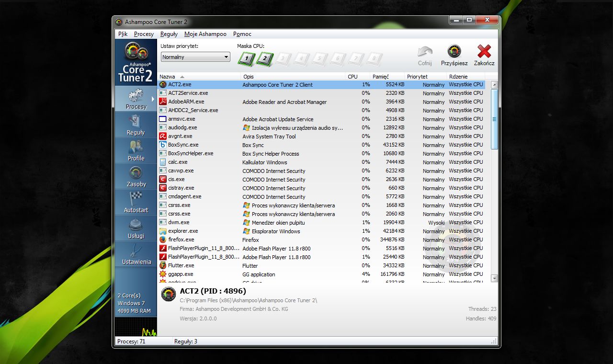Screen dimensions: 613x364
Task: Toggle CPU core 1 in Maska CPU
Action: coord(246,59)
